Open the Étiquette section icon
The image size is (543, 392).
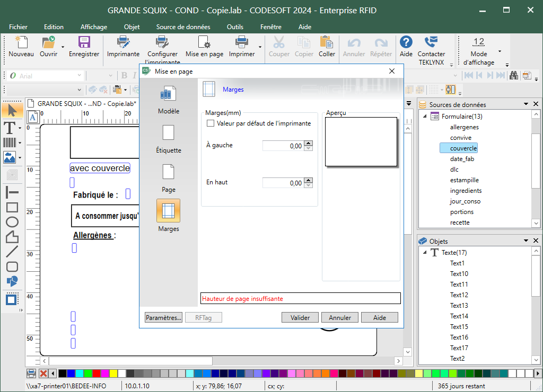point(168,133)
